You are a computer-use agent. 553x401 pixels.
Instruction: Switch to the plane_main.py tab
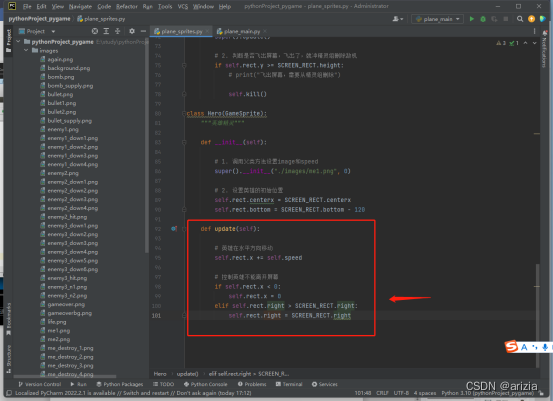pos(241,31)
